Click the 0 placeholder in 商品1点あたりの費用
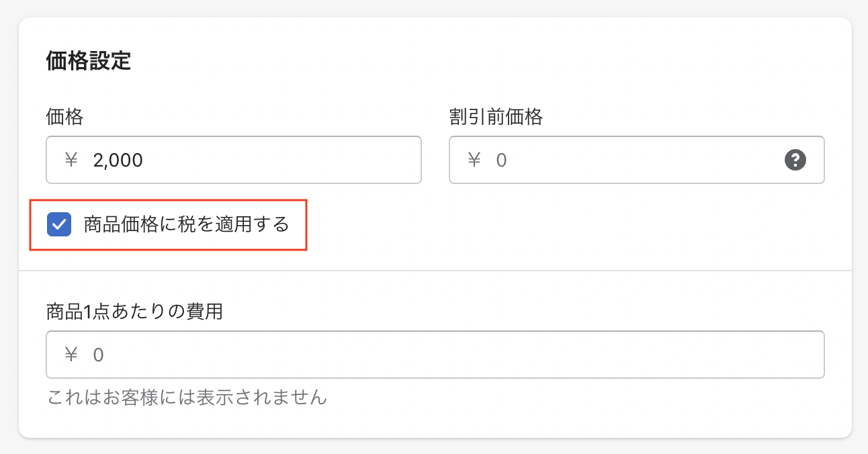The height and width of the screenshot is (454, 868). [x=98, y=354]
